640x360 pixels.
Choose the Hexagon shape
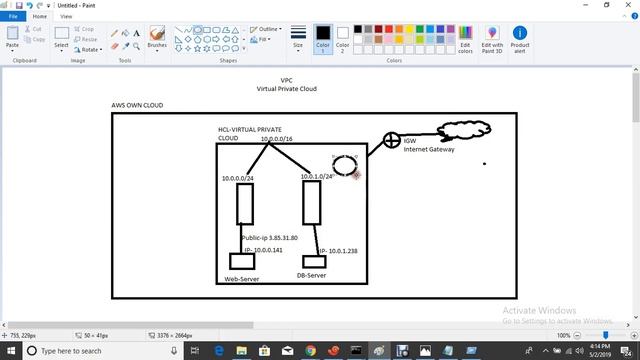207,40
